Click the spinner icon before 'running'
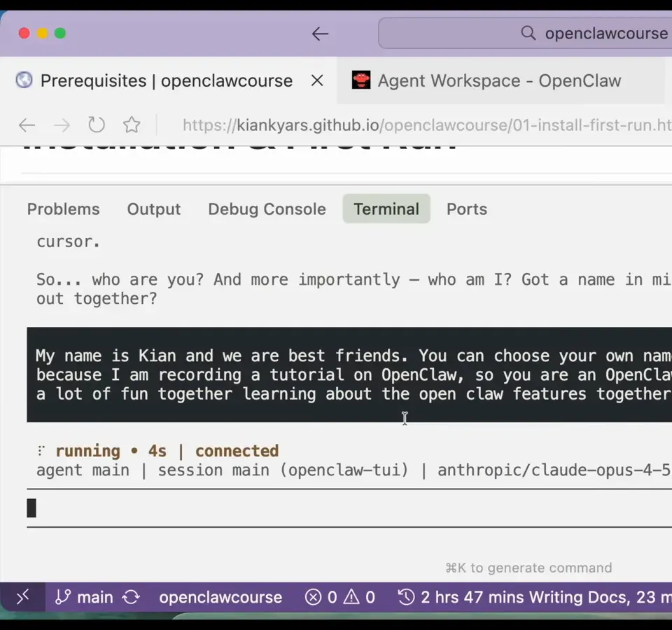672x630 pixels. tap(41, 450)
